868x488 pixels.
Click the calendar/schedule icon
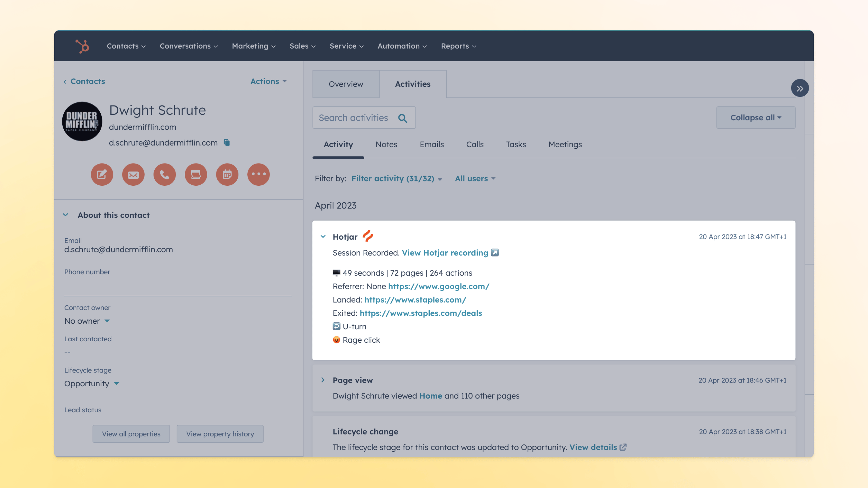[x=226, y=174]
